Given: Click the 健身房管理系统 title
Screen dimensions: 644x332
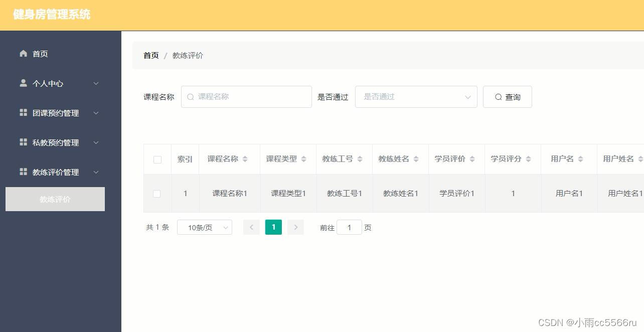Looking at the screenshot, I should 52,15.
